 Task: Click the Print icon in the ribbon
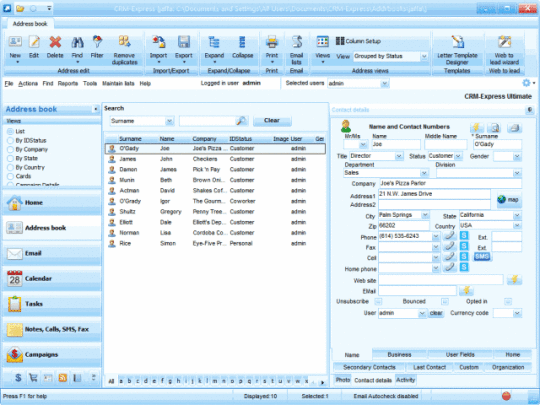click(272, 42)
